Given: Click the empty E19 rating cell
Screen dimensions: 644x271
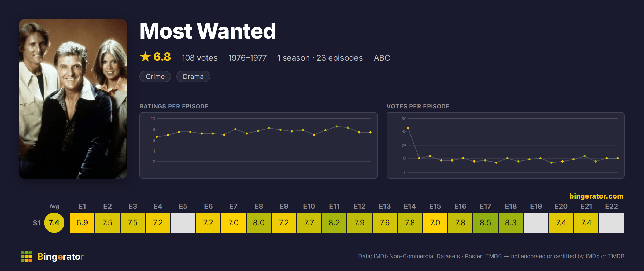Looking at the screenshot, I should [536, 223].
